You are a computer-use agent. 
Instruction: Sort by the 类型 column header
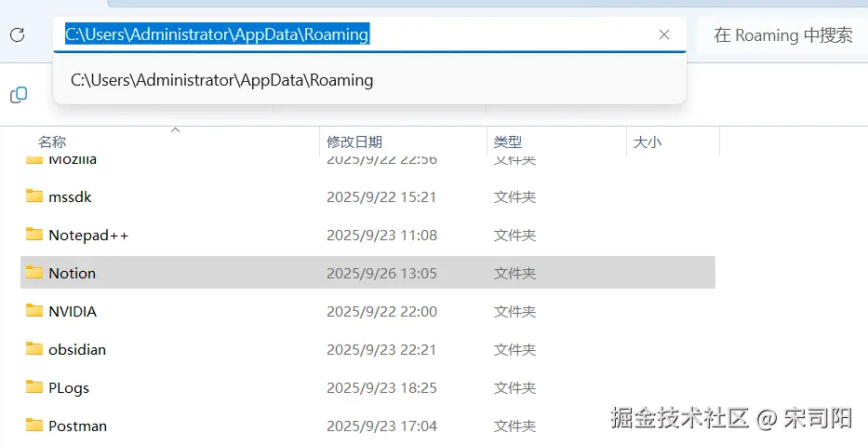click(508, 142)
